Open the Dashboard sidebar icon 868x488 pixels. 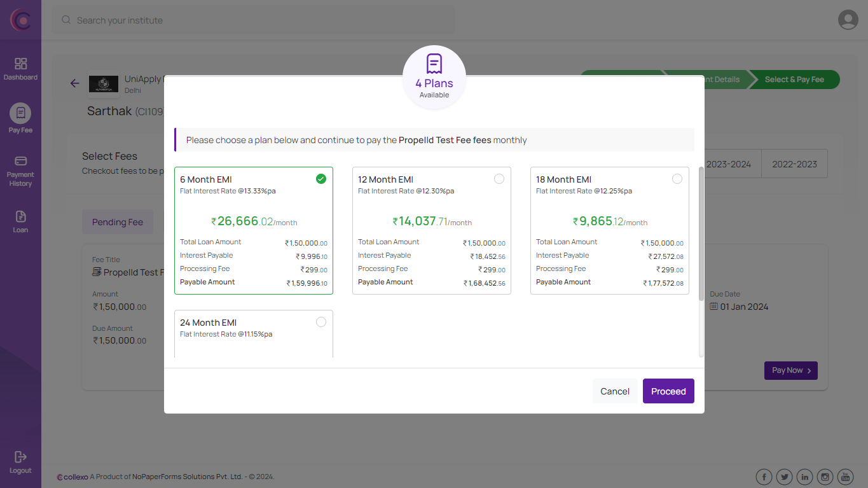click(20, 69)
